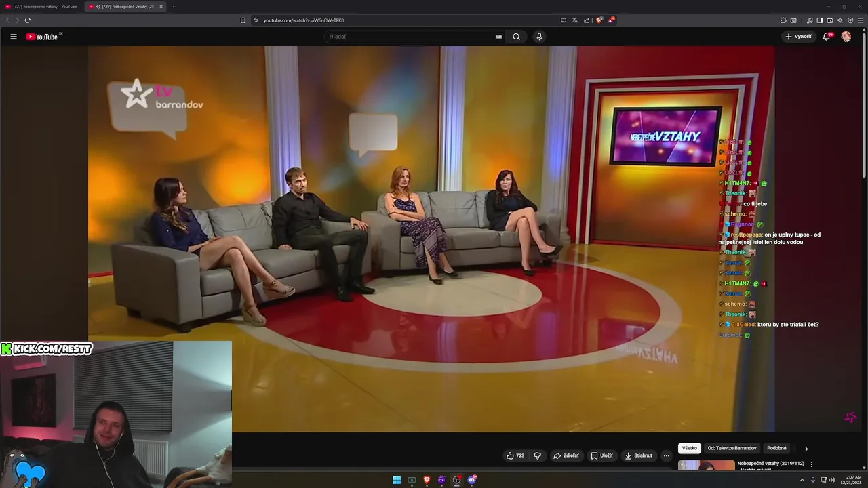
Task: Like the video with 723 likes
Action: coord(515,455)
